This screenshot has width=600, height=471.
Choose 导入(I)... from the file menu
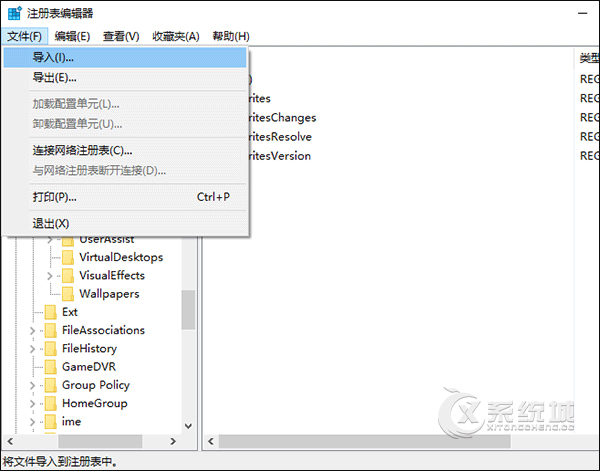tap(125, 58)
